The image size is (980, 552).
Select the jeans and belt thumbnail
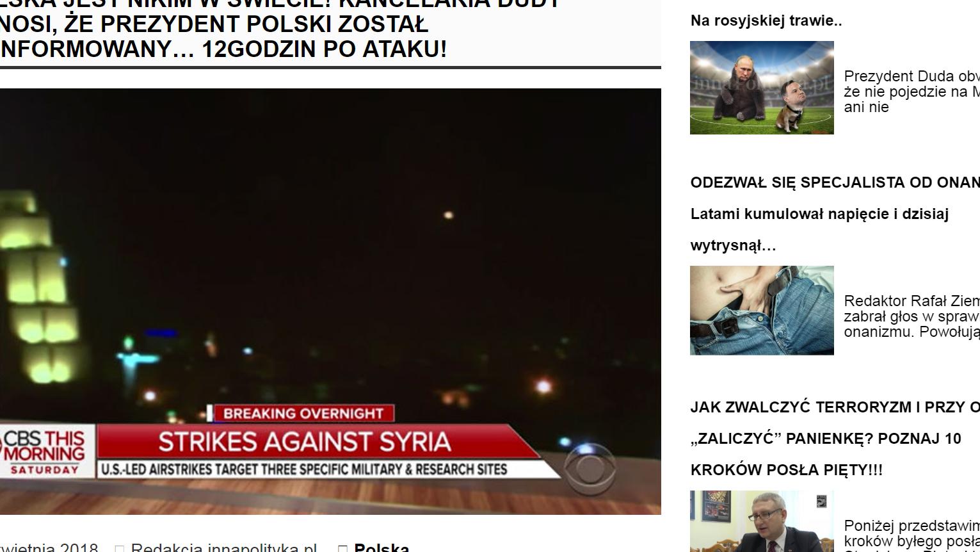762,311
